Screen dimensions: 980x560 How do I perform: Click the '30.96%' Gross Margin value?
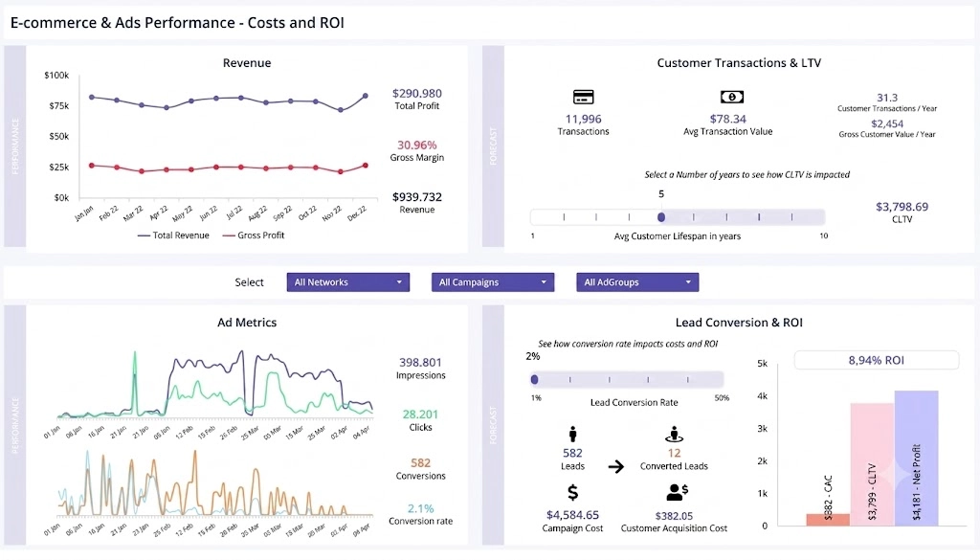tap(417, 145)
